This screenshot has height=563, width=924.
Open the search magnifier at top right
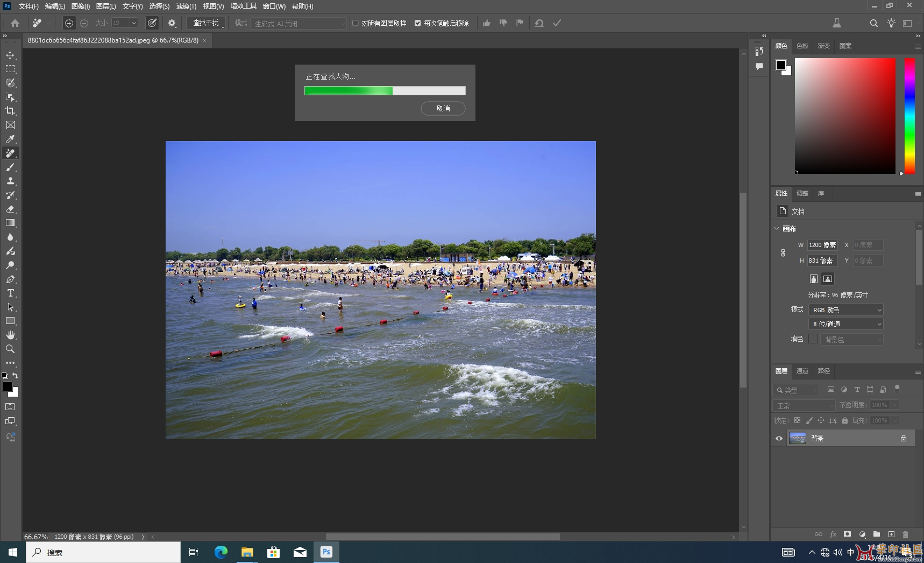coord(874,23)
